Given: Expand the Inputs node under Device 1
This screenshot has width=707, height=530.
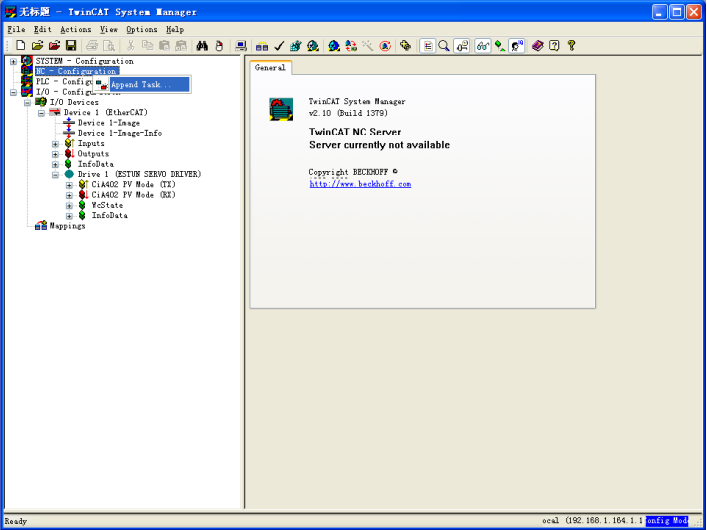Looking at the screenshot, I should coord(55,144).
